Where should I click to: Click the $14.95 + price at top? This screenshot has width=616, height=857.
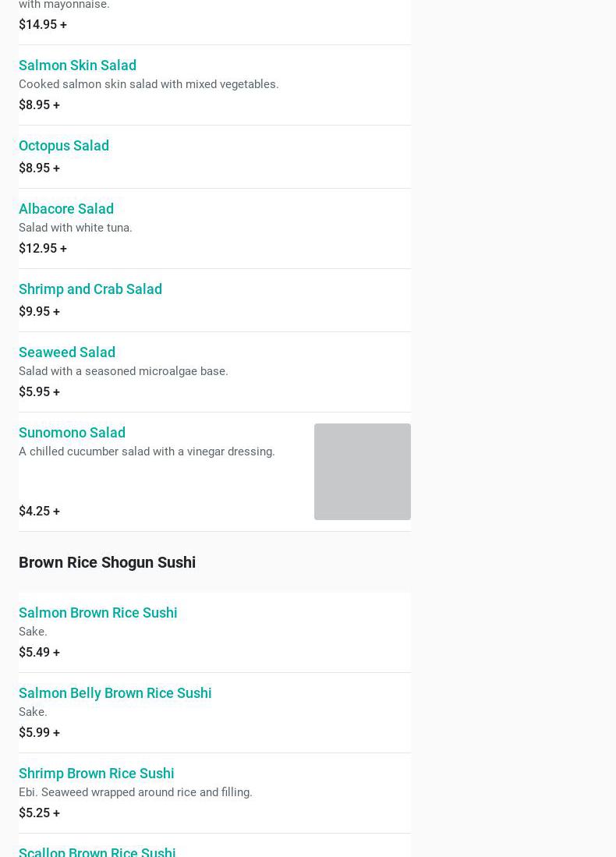pyautogui.click(x=43, y=24)
